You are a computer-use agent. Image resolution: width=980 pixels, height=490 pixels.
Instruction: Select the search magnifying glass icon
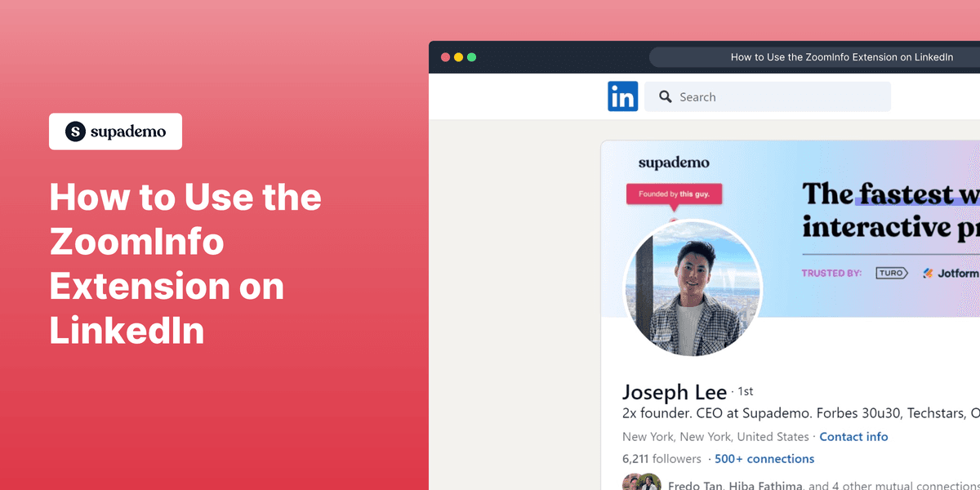666,96
